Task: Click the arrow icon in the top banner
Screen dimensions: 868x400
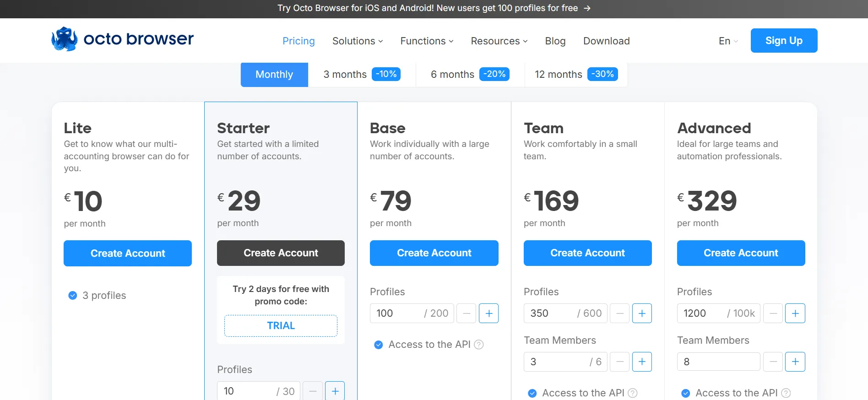Action: [587, 8]
